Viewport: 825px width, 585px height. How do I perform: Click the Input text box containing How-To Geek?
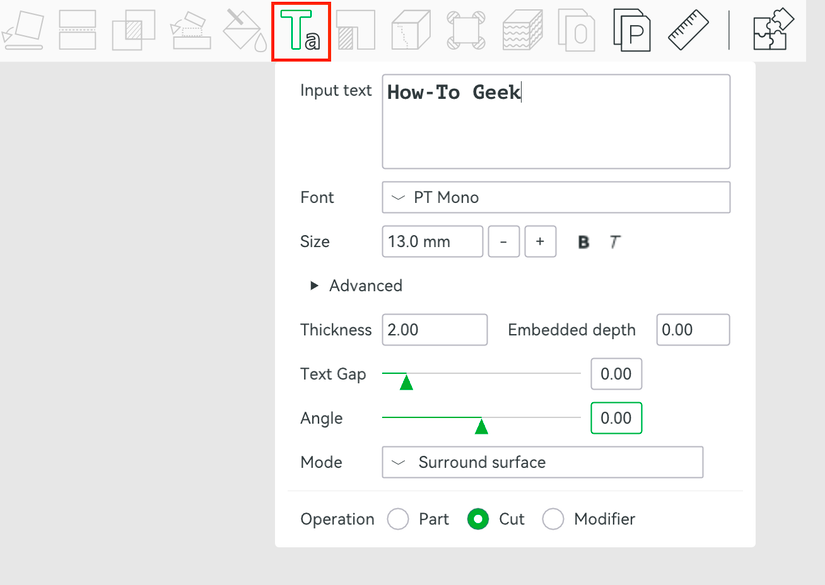click(556, 122)
